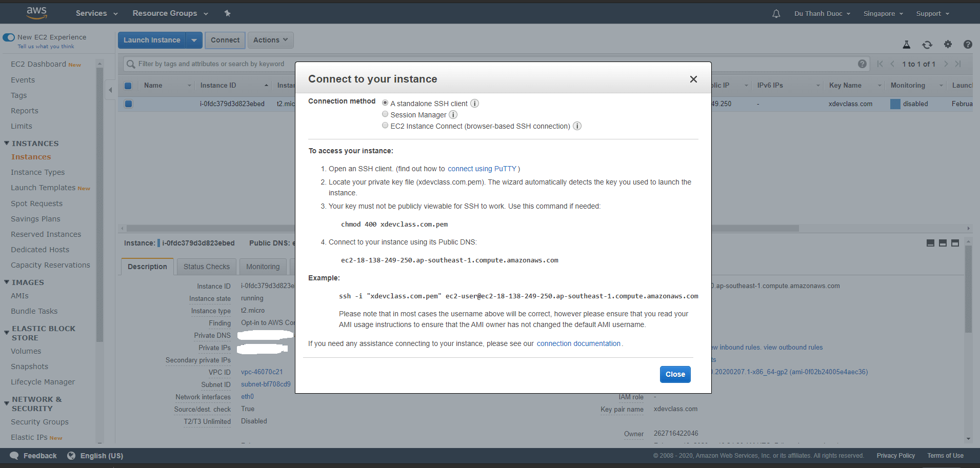Go to the next results page
Screen dimensions: 980x468
[x=946, y=64]
